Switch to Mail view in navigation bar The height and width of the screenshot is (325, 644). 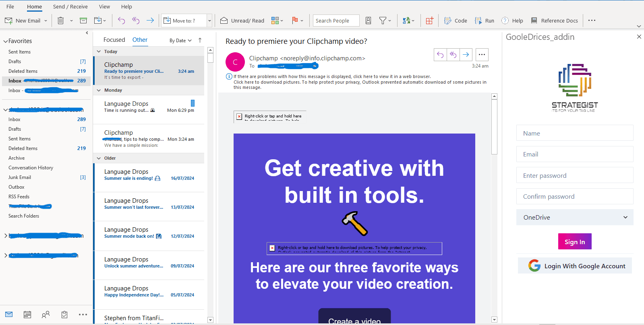click(9, 315)
